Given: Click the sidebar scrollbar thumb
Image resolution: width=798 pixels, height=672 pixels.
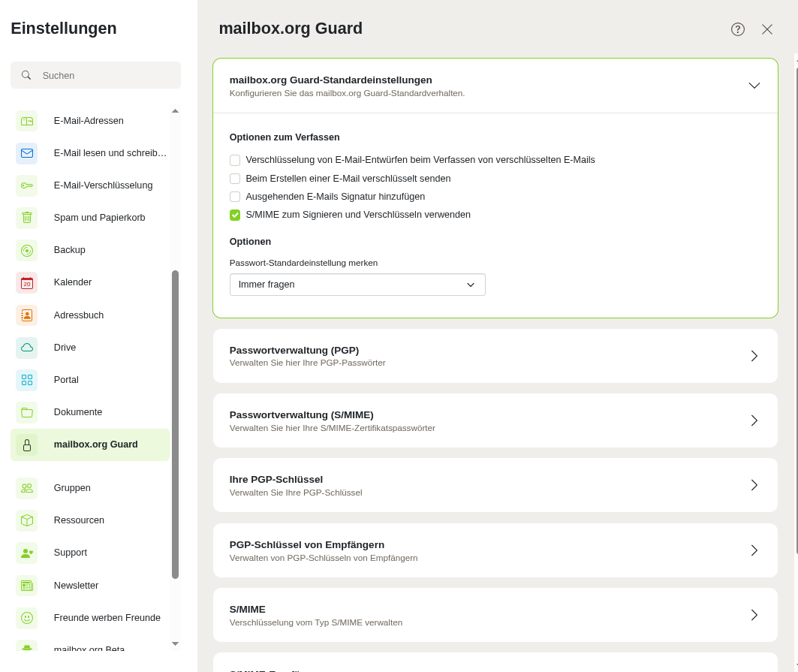Looking at the screenshot, I should click(x=176, y=424).
